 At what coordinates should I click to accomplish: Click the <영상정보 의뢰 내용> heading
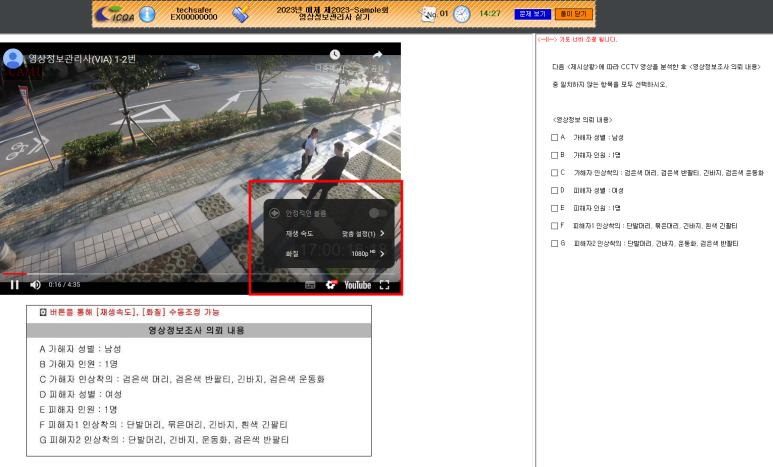pyautogui.click(x=582, y=120)
